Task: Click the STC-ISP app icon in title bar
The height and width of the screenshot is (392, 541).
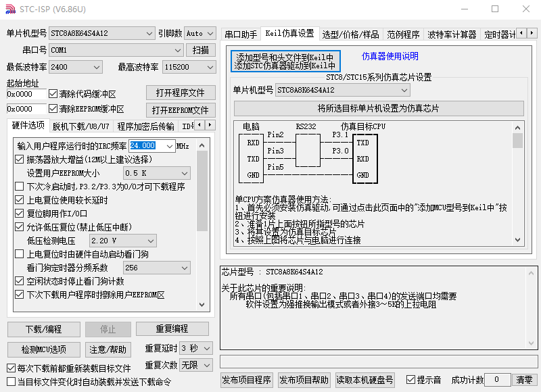Action: (x=10, y=9)
